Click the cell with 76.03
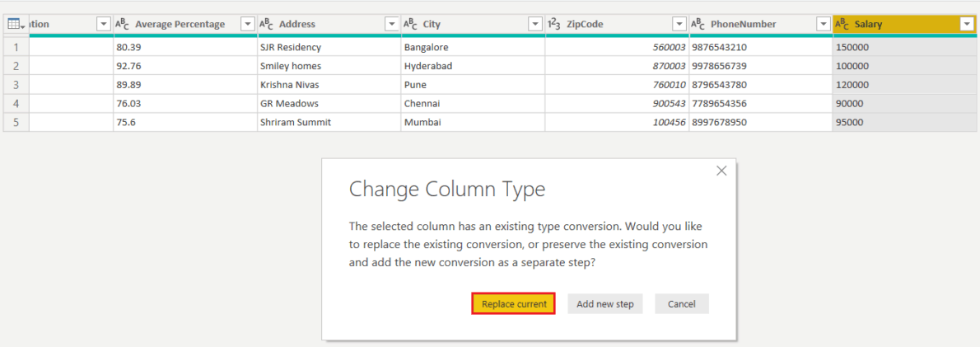Image resolution: width=980 pixels, height=347 pixels. 185,103
